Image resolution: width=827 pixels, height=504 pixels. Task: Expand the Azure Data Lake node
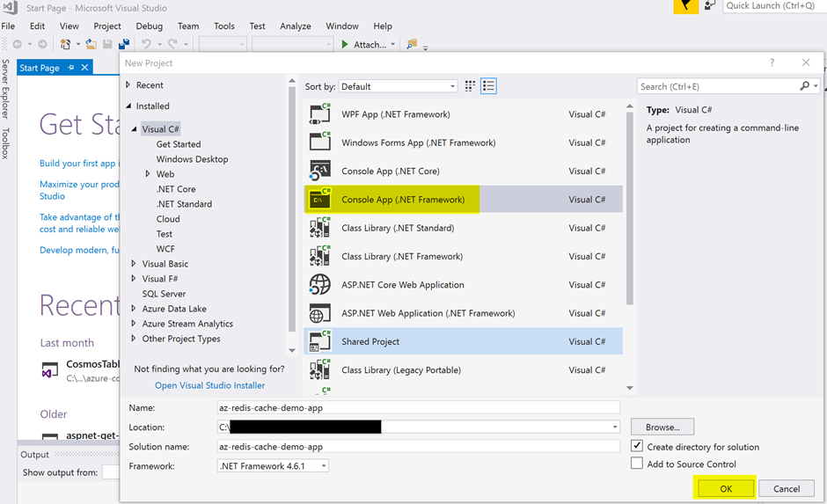tap(134, 308)
